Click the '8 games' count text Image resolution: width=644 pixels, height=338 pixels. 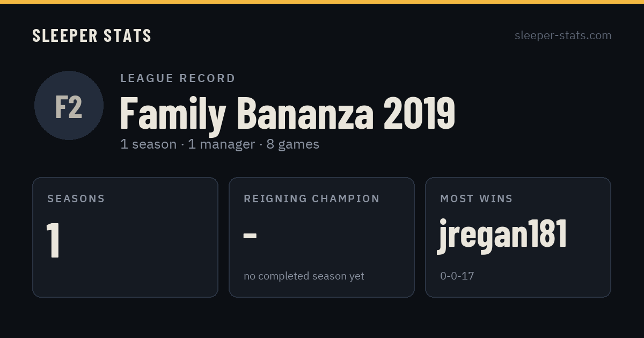292,144
